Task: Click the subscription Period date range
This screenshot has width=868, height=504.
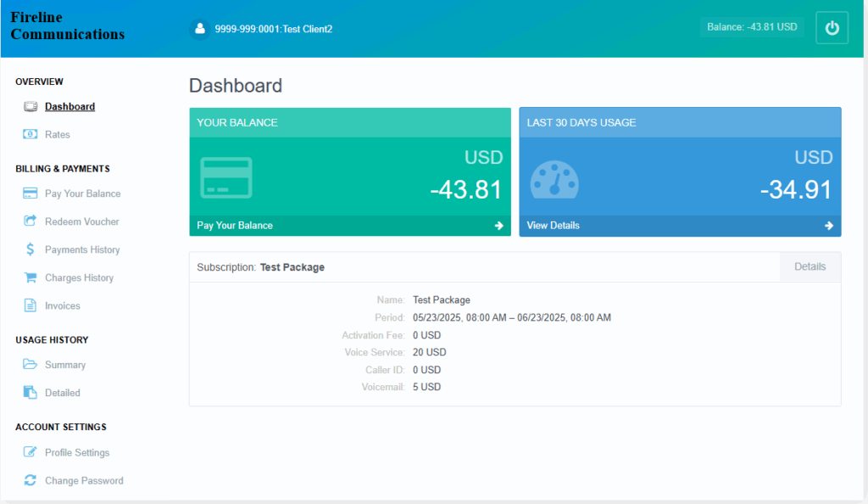Action: [x=511, y=317]
